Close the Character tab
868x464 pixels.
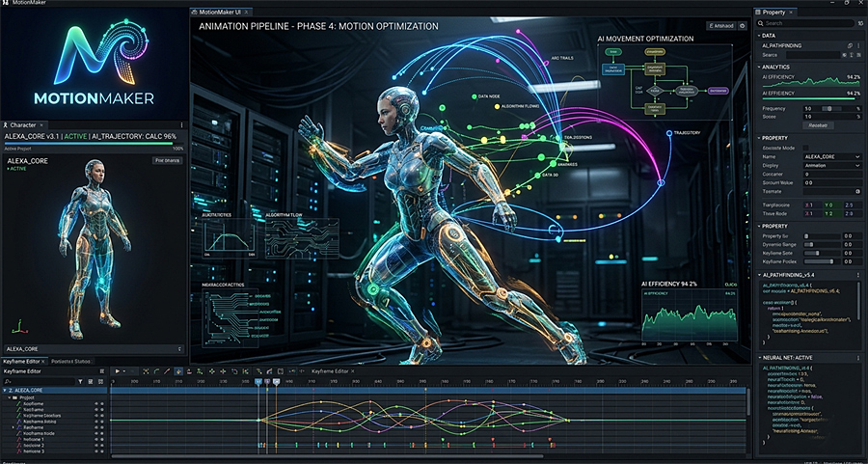tap(41, 125)
